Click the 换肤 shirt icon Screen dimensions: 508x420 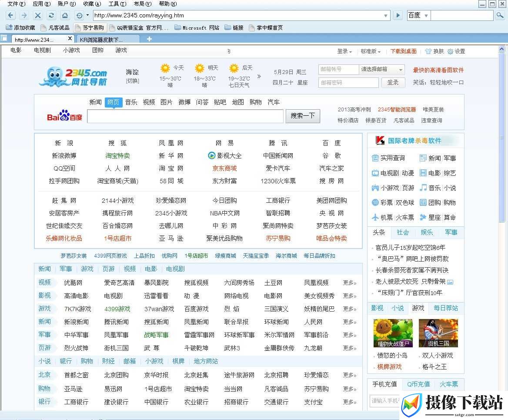[x=428, y=51]
